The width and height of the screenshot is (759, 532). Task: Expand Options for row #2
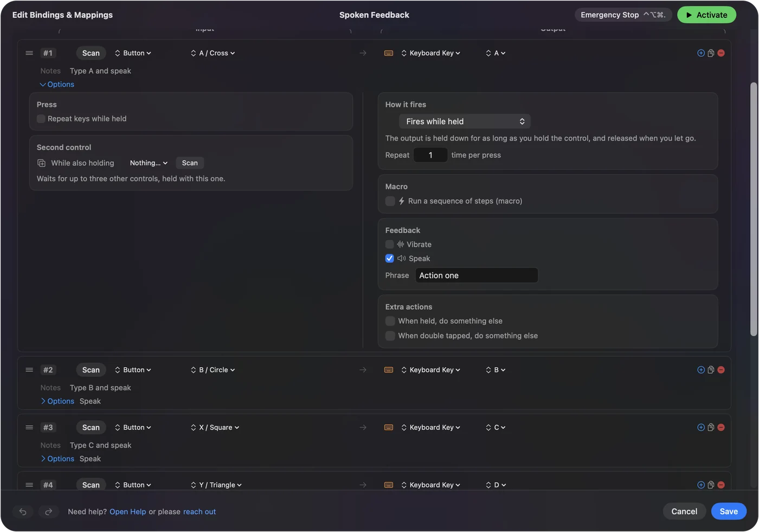point(57,401)
